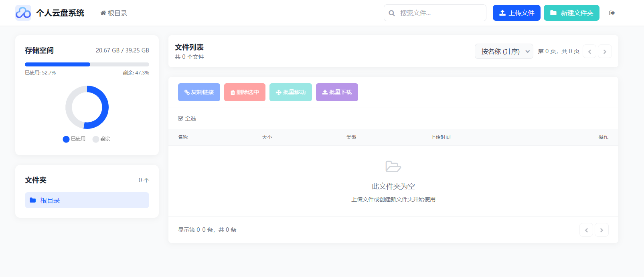
Task: Click the 复制链接 button
Action: click(x=199, y=92)
